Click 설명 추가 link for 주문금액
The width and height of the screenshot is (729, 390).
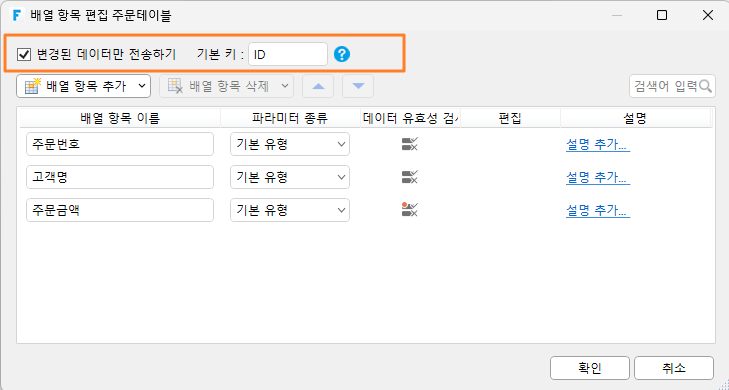tap(598, 211)
